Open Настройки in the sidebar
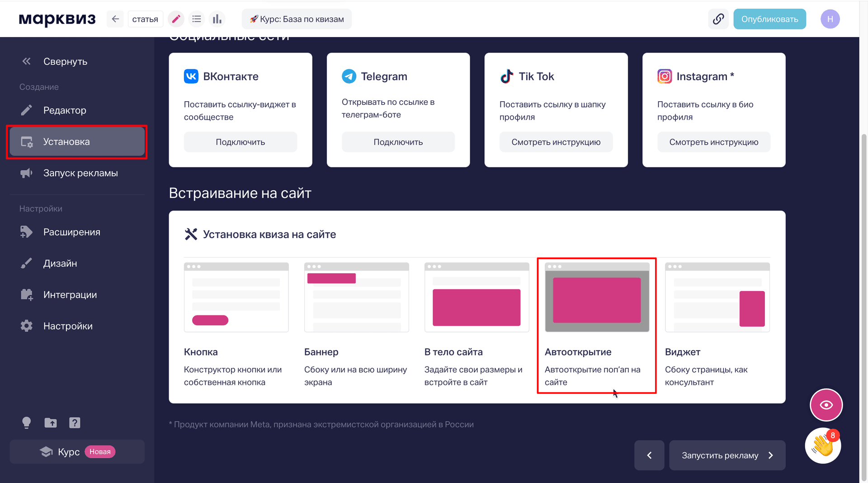 click(77, 326)
